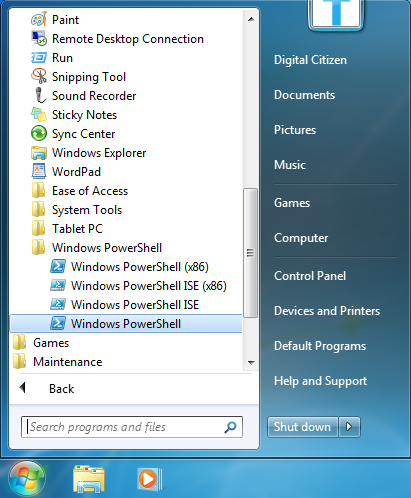
Task: Open the Remote Desktop Connection icon
Action: click(x=39, y=39)
